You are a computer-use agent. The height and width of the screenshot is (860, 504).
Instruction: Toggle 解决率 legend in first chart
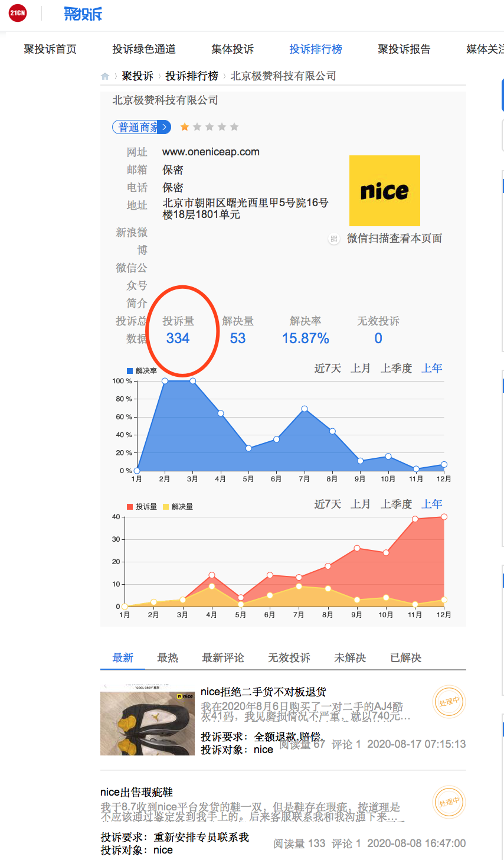(142, 371)
